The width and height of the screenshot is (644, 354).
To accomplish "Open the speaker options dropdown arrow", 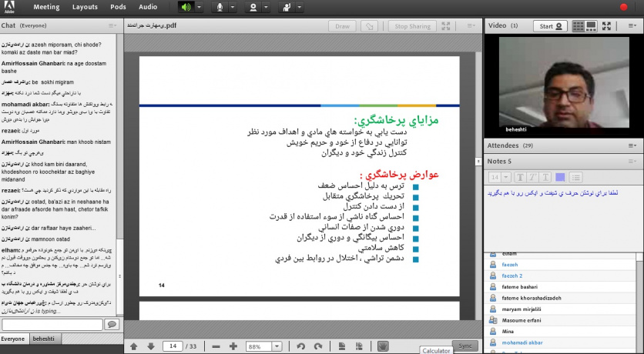I will click(x=200, y=7).
